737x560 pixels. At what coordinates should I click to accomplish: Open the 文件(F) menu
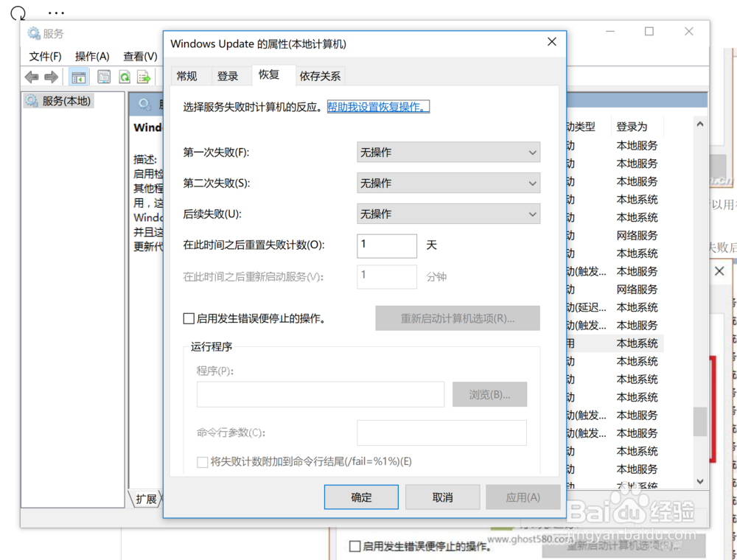[x=45, y=57]
